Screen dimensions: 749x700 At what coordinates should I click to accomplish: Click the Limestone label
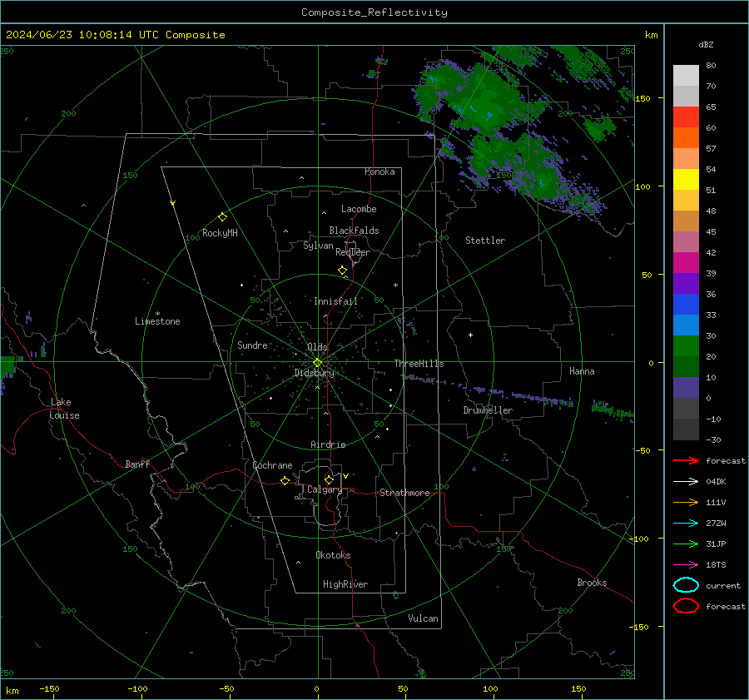coord(157,321)
